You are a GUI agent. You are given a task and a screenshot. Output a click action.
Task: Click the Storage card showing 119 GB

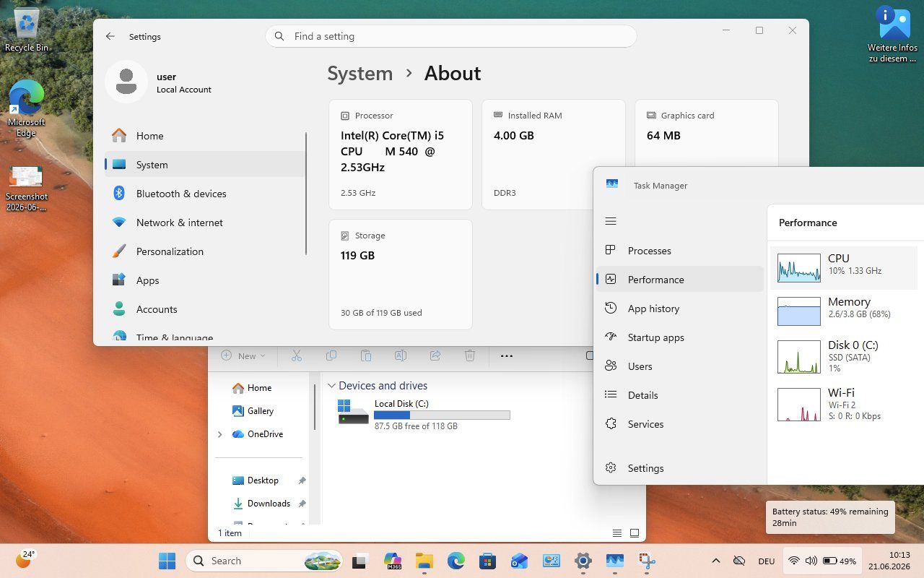pos(401,275)
